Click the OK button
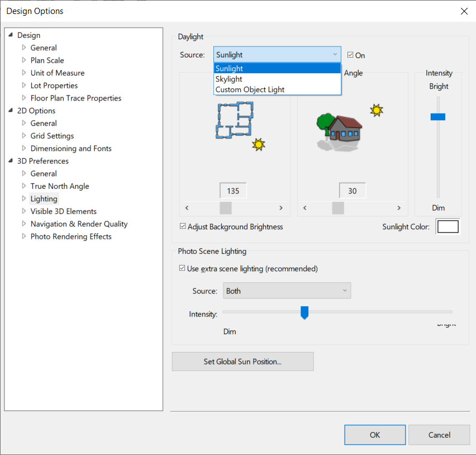Image resolution: width=476 pixels, height=455 pixels. (x=375, y=435)
